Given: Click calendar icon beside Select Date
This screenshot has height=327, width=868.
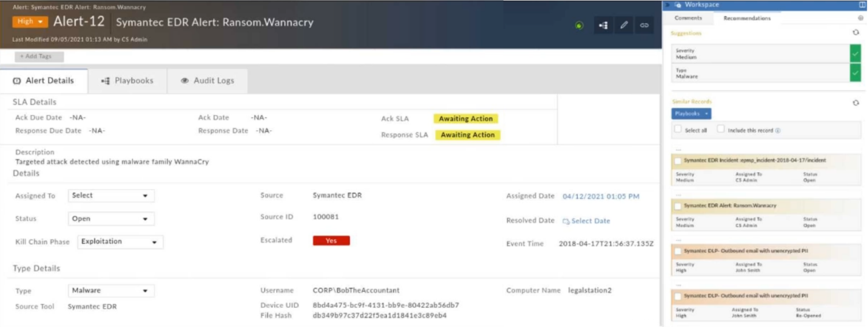Looking at the screenshot, I should [566, 221].
